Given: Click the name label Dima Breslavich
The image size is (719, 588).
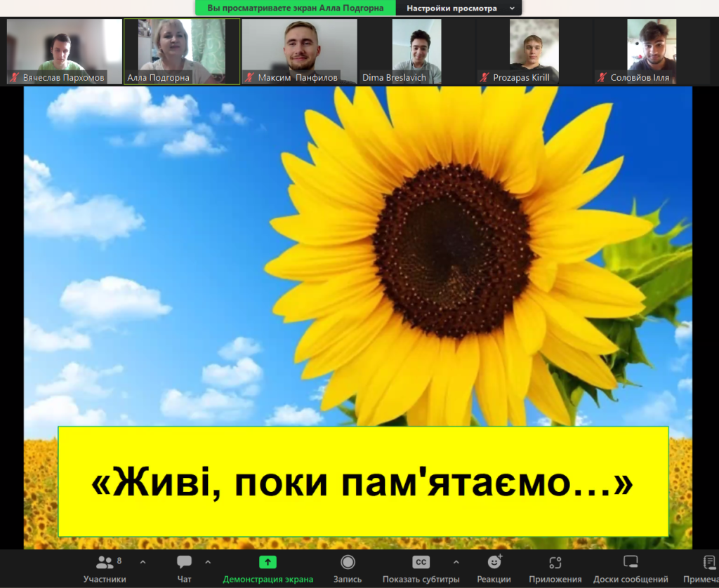Looking at the screenshot, I should [x=395, y=77].
